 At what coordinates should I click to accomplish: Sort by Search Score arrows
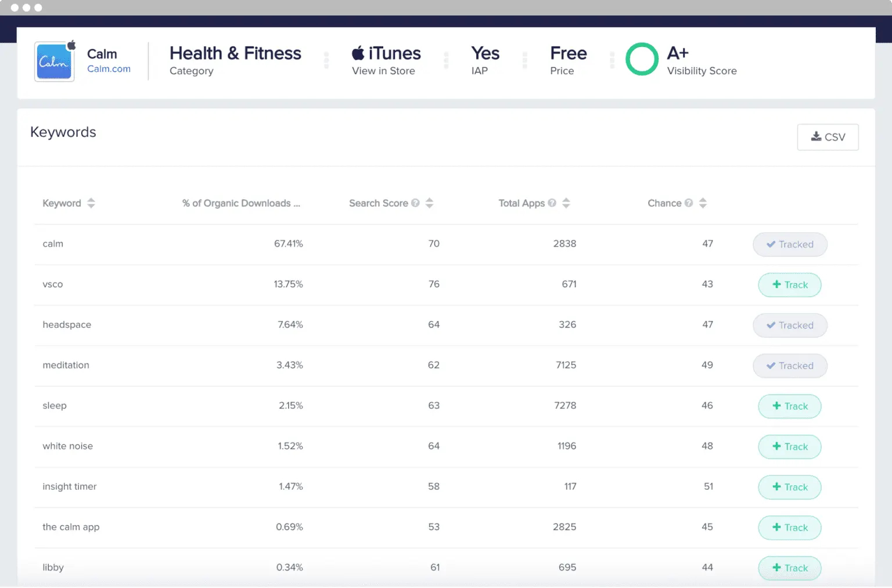tap(430, 203)
